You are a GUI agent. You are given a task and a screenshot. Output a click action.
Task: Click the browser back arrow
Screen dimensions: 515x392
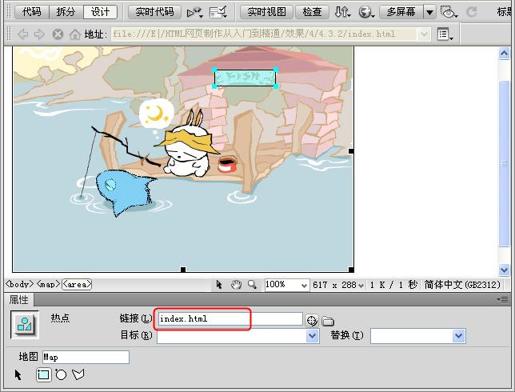pyautogui.click(x=23, y=34)
